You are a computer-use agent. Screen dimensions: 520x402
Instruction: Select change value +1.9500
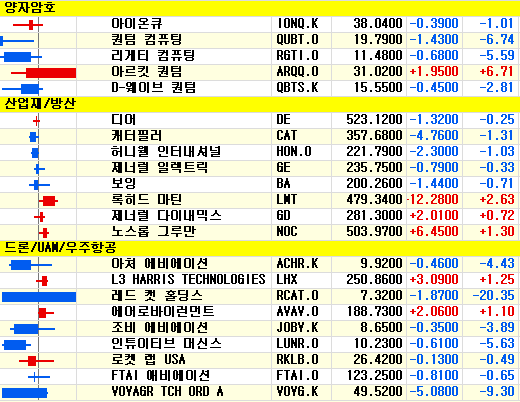[x=434, y=72]
